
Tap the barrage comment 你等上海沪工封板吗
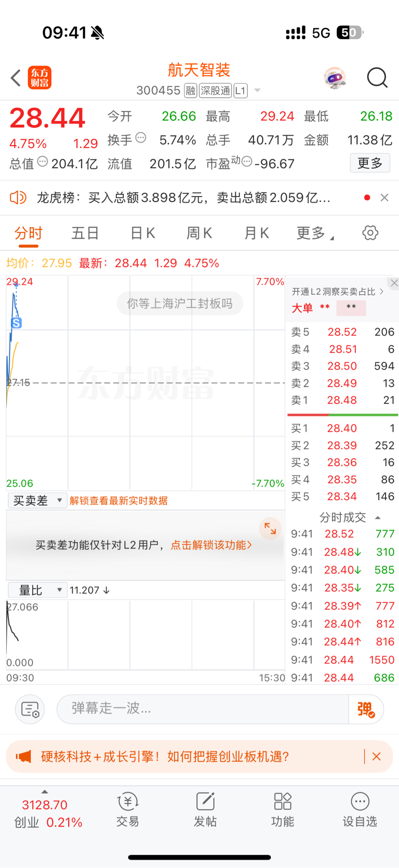pyautogui.click(x=180, y=304)
